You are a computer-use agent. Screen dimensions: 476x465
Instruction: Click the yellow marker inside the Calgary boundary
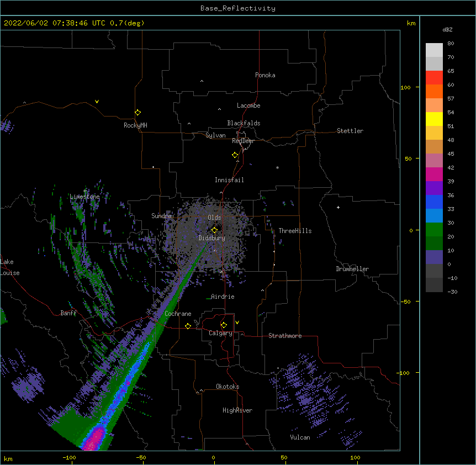pos(224,325)
